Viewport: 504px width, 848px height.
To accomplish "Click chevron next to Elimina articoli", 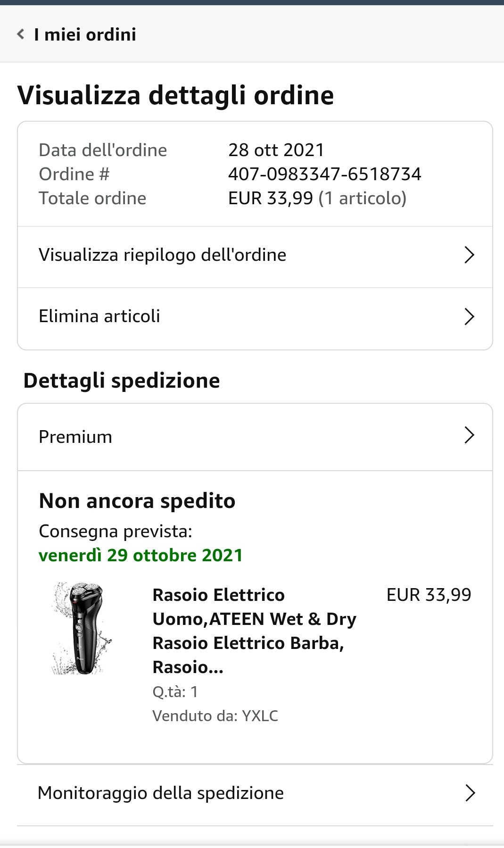I will (469, 316).
